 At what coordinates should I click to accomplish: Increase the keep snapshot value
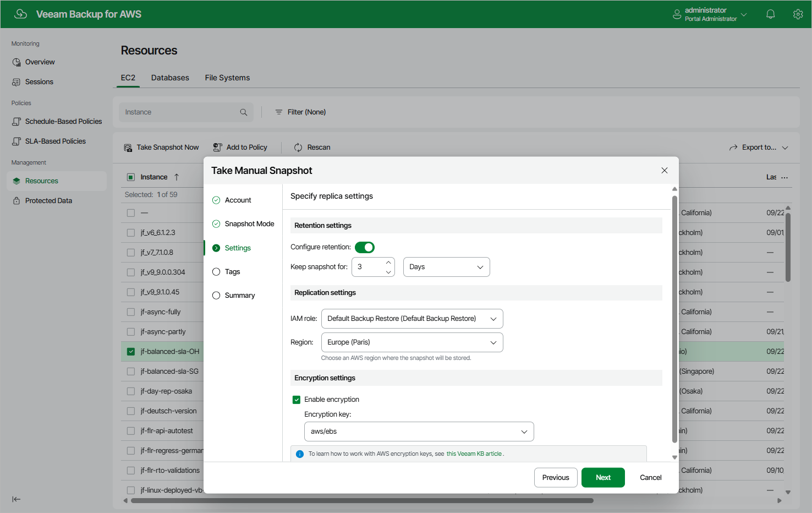pyautogui.click(x=388, y=262)
